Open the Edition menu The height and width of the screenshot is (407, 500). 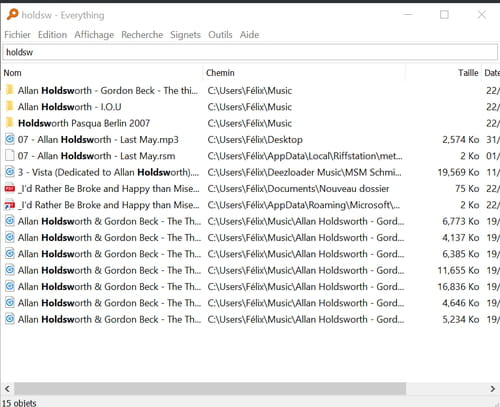(52, 35)
